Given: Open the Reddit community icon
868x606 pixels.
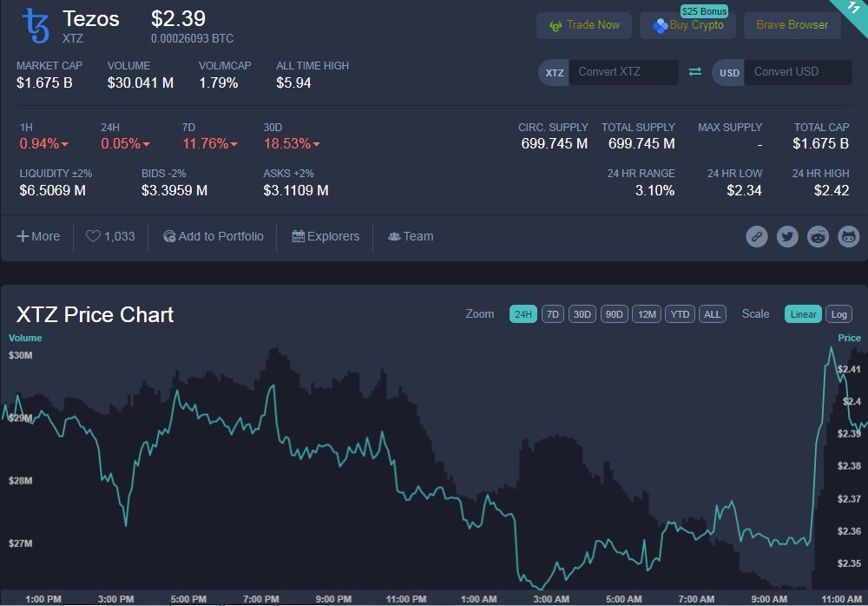Looking at the screenshot, I should pyautogui.click(x=818, y=236).
